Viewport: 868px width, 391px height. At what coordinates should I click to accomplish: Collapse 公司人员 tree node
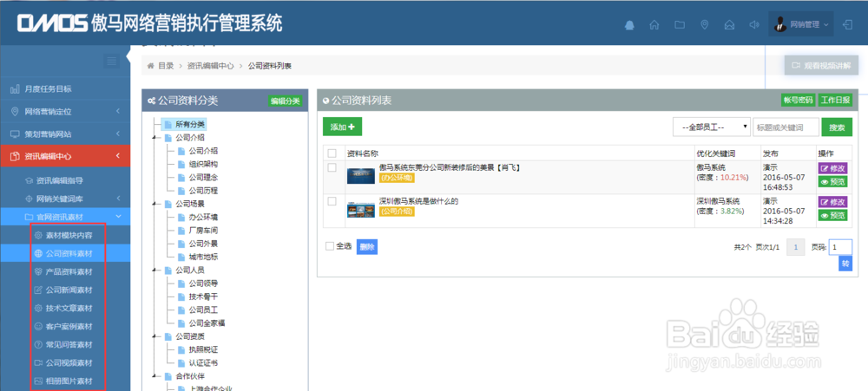[155, 270]
